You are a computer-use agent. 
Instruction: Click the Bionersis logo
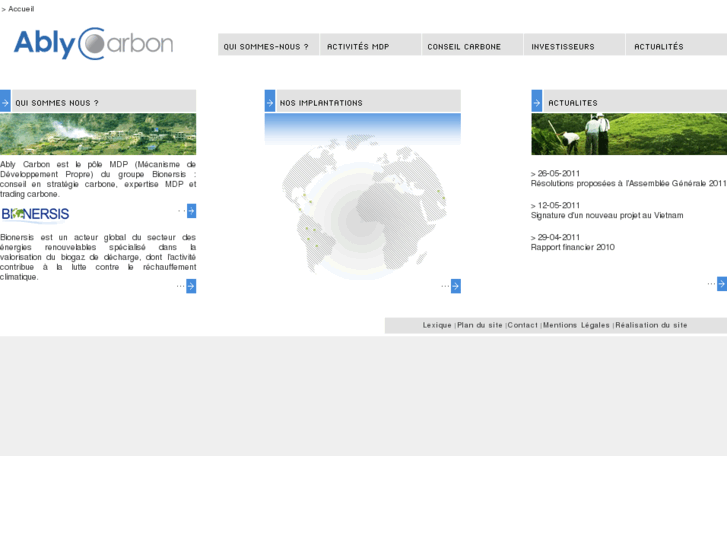click(x=35, y=214)
